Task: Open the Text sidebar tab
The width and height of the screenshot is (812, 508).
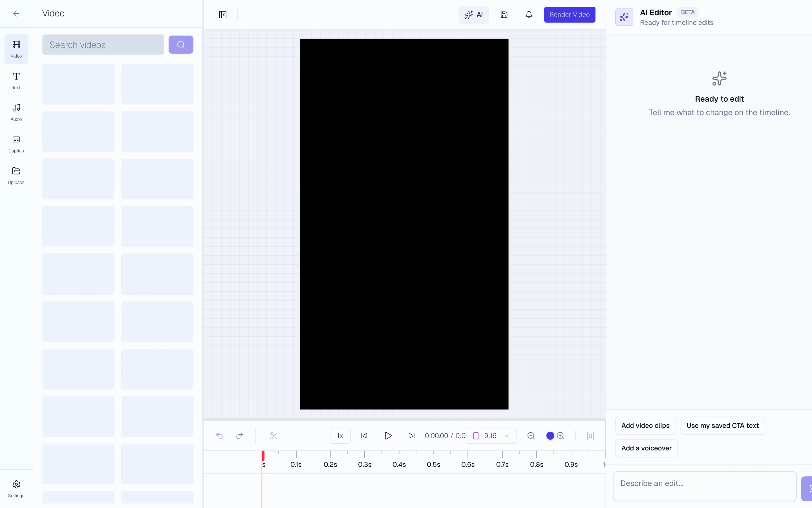Action: coord(16,81)
